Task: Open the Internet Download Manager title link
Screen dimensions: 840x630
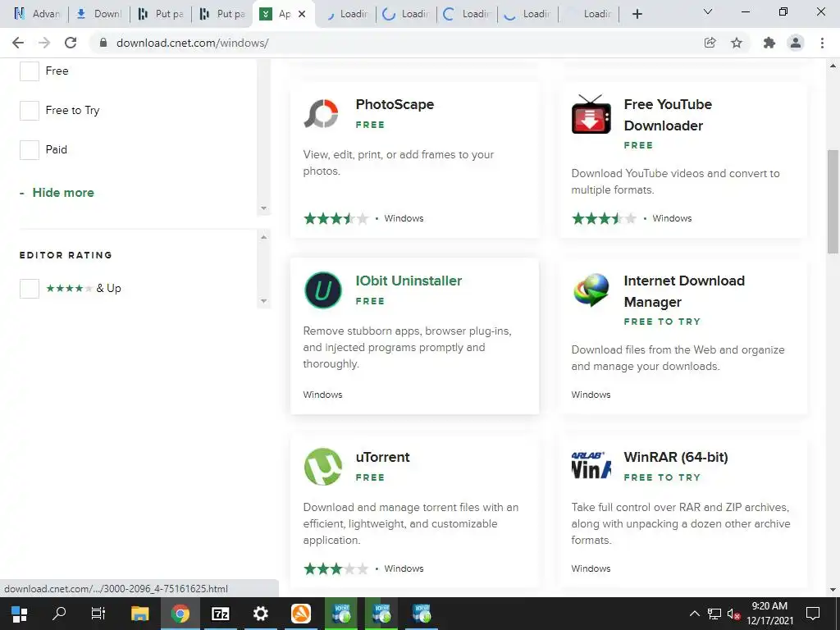Action: click(x=684, y=291)
